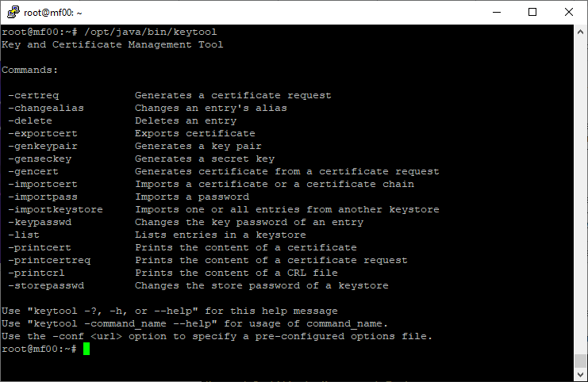Click the "-exportcert" command text
Viewport: 588px width, 382px height.
43,134
